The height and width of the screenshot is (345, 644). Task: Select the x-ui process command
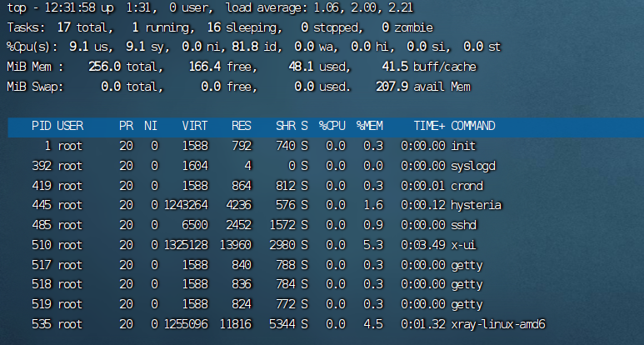[465, 244]
